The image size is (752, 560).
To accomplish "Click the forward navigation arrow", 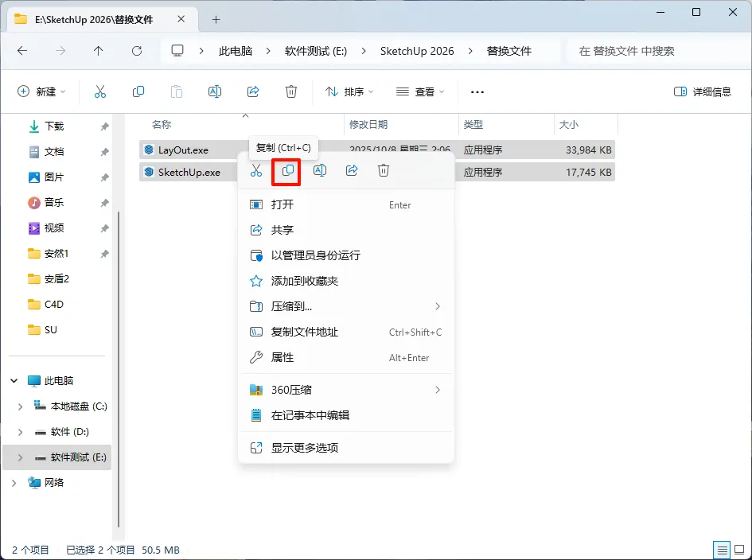I will coord(60,51).
